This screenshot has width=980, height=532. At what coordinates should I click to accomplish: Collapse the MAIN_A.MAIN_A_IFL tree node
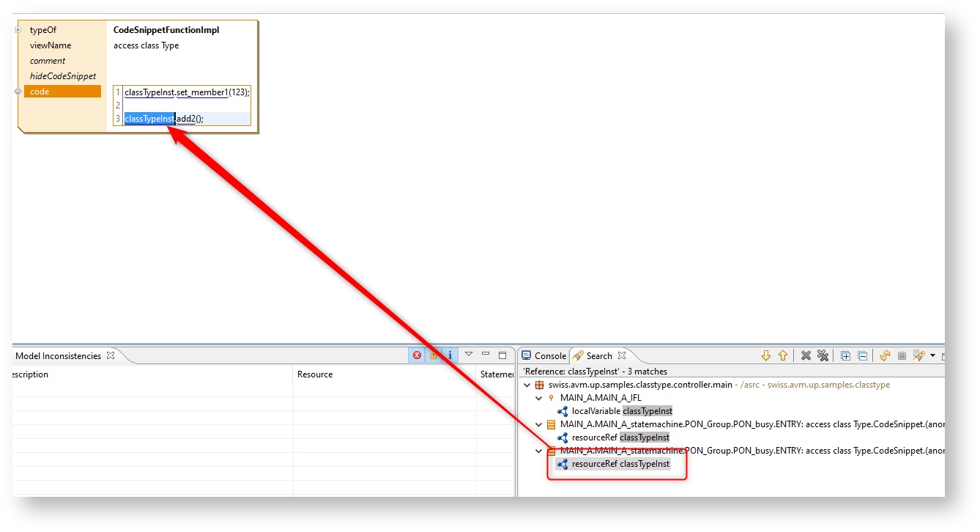click(x=539, y=398)
